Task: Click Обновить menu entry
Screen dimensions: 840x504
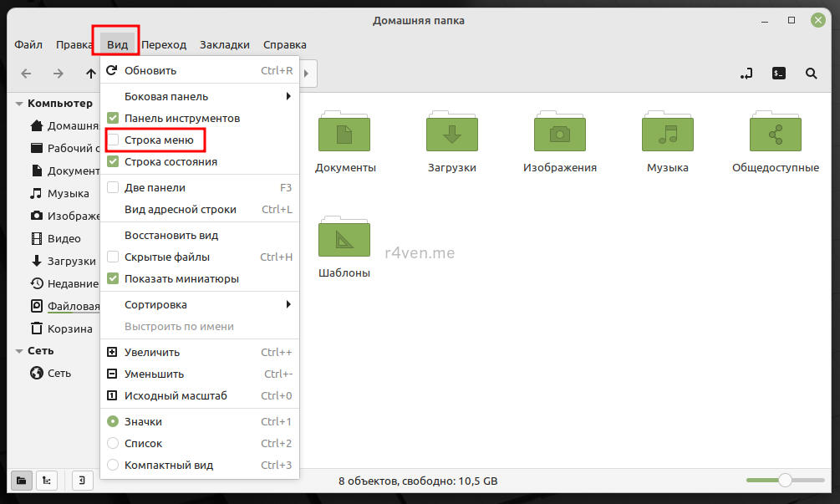Action: point(150,71)
